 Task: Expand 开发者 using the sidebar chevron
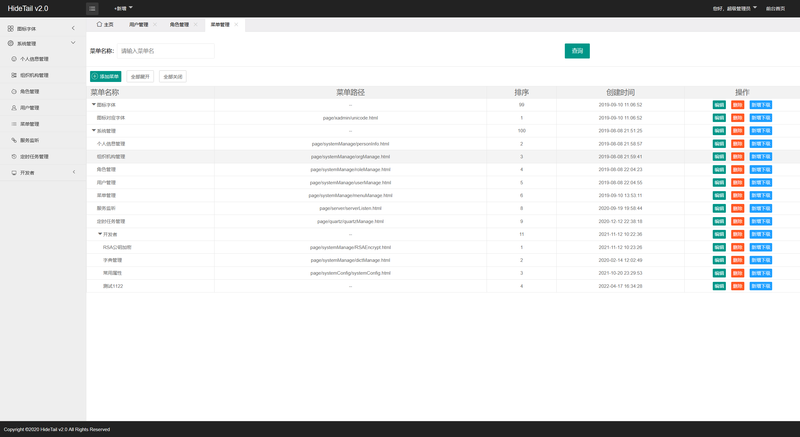pos(73,172)
